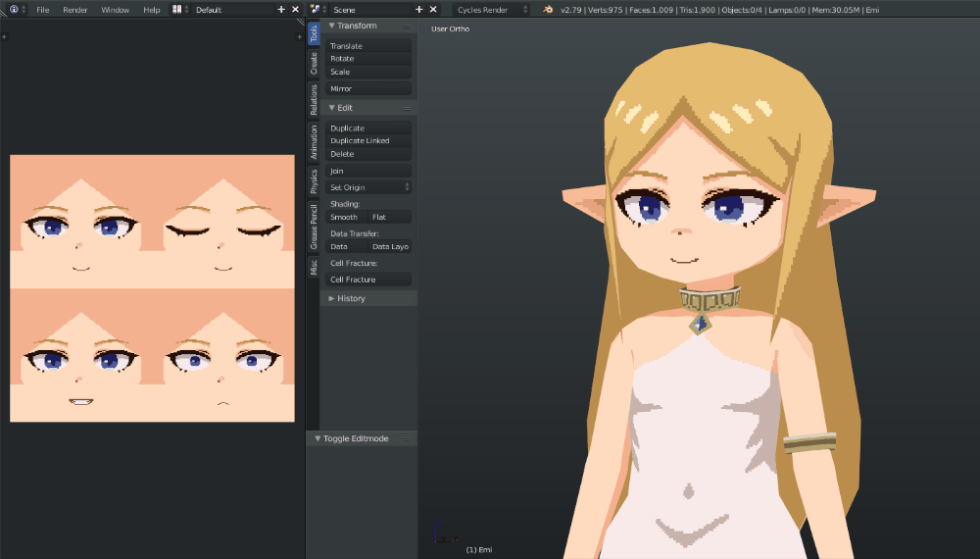Click the Join button
Screen dimensions: 980x559
368,171
